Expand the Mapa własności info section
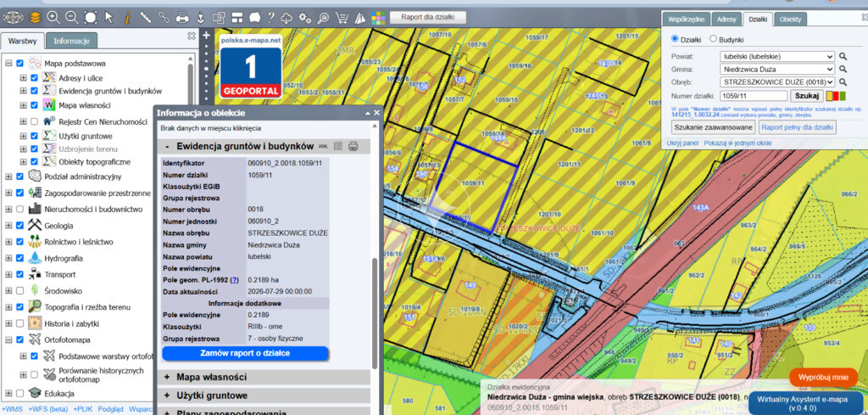This screenshot has height=415, width=868. (264, 377)
